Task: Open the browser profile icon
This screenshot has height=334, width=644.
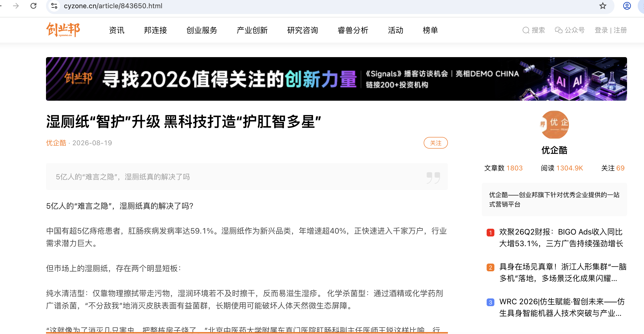Action: pyautogui.click(x=627, y=6)
